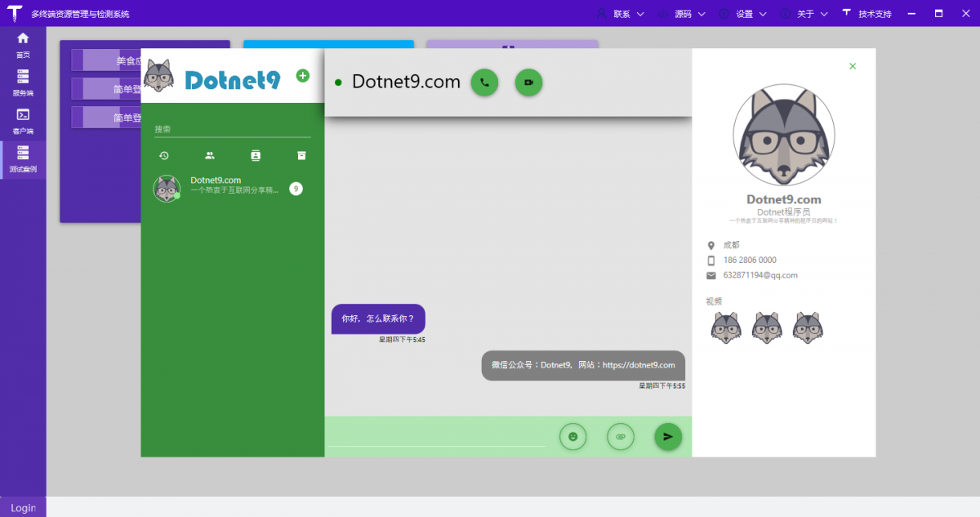Expand the 联系 dropdown menu
Viewport: 980px width, 517px height.
pos(621,14)
